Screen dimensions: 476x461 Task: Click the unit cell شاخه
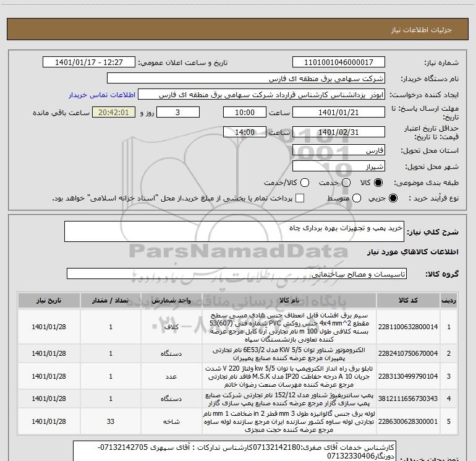[x=171, y=421]
